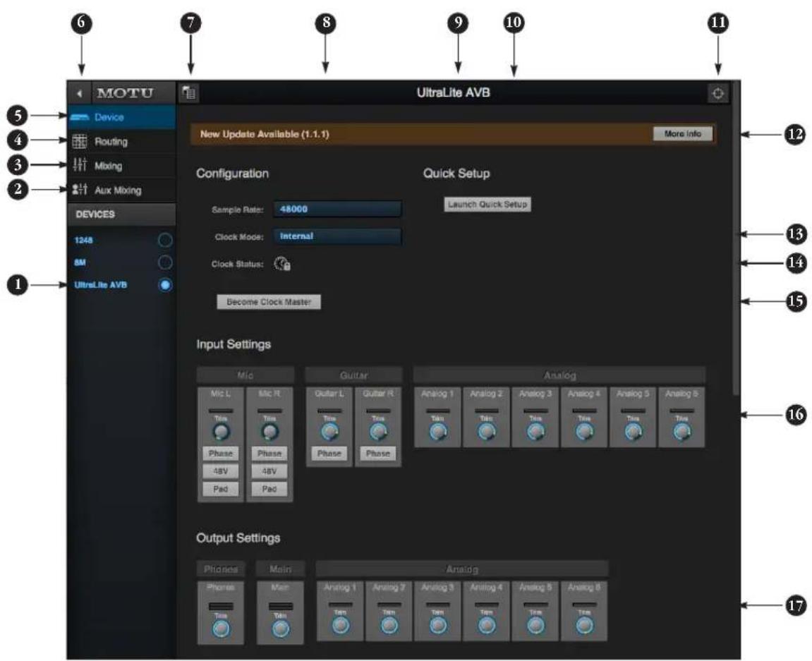The width and height of the screenshot is (812, 661).
Task: Click input Analog 1 trim knob
Action: coord(438,432)
